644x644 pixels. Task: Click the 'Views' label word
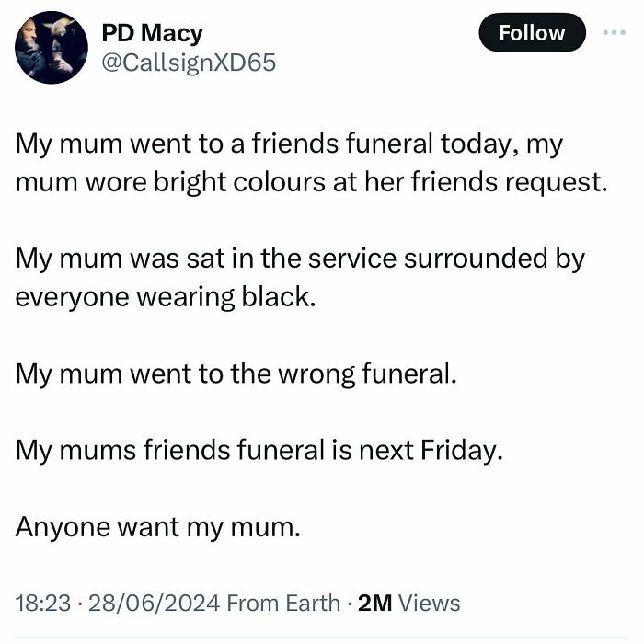point(430,603)
